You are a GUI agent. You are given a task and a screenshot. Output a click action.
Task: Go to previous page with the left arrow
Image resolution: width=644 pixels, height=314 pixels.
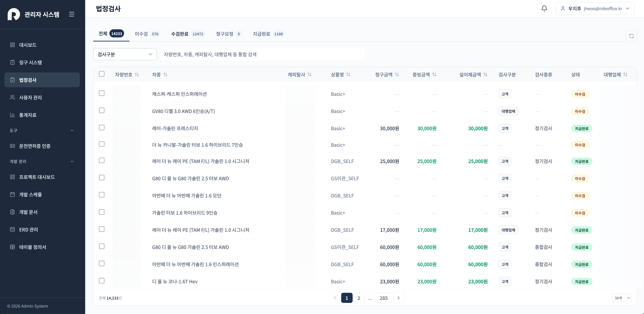point(335,298)
